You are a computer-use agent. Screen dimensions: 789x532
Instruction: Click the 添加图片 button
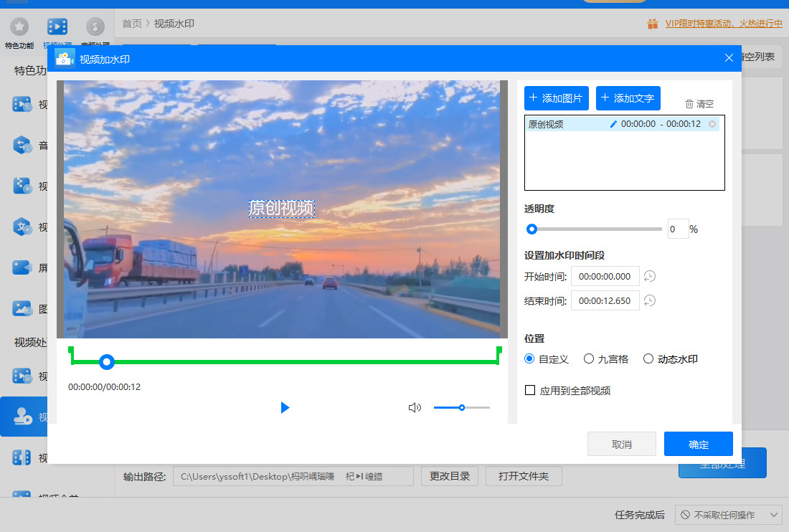pyautogui.click(x=557, y=98)
